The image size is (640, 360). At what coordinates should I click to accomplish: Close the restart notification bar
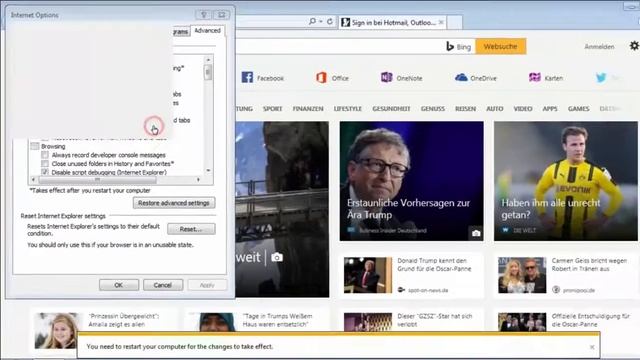click(x=592, y=347)
